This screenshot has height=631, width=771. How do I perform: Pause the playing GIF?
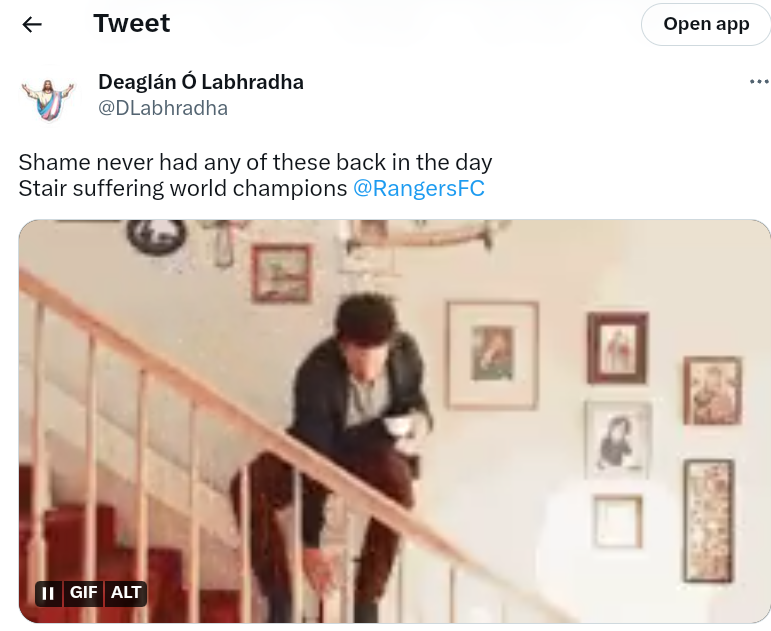pos(49,593)
